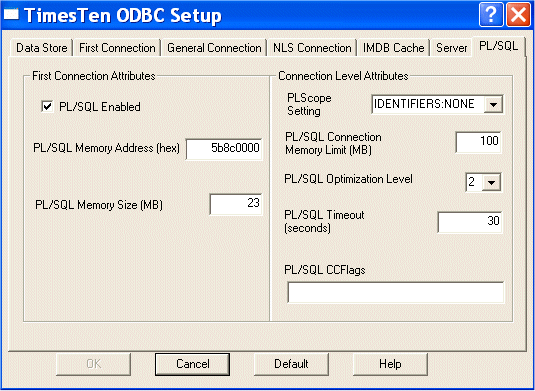Close the TimesTen ODBC Setup dialog

518,15
